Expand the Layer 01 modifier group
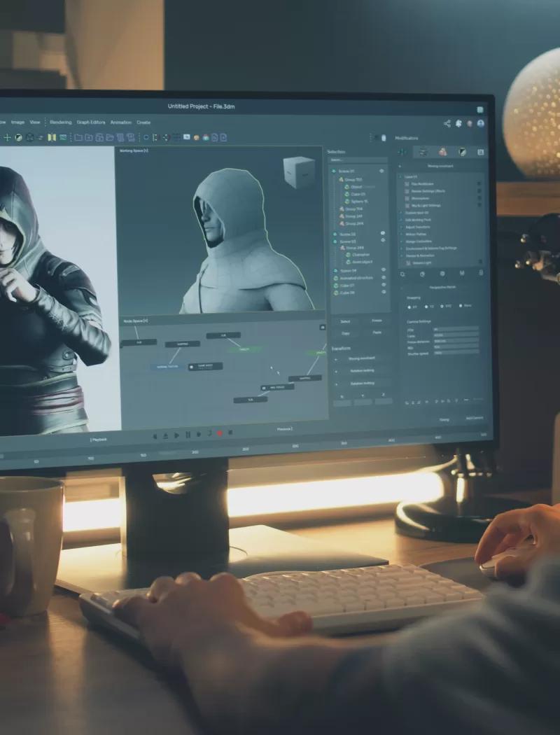The height and width of the screenshot is (735, 560). click(400, 176)
